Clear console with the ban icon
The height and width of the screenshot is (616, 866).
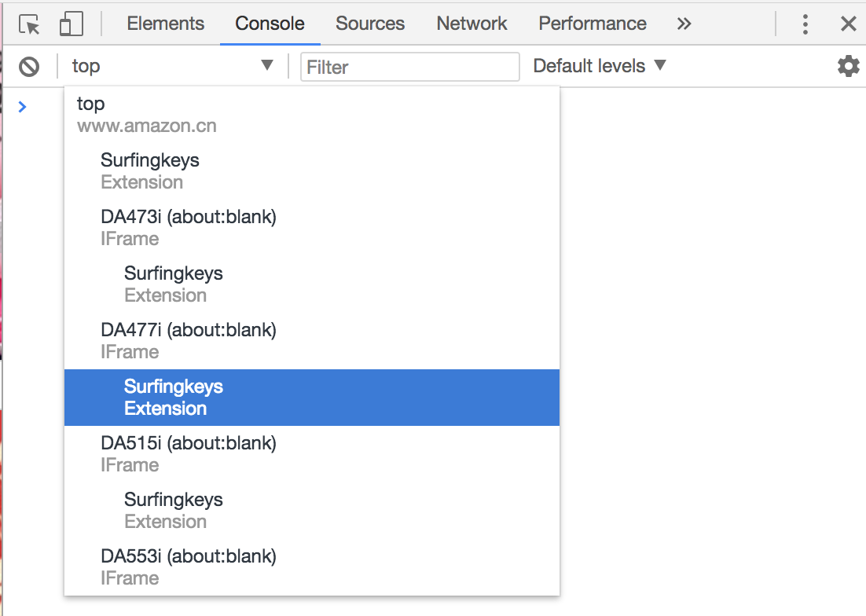click(x=29, y=67)
